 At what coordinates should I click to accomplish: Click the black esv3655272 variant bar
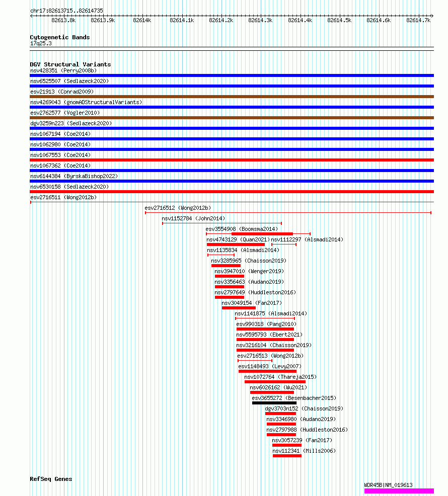coord(274,403)
